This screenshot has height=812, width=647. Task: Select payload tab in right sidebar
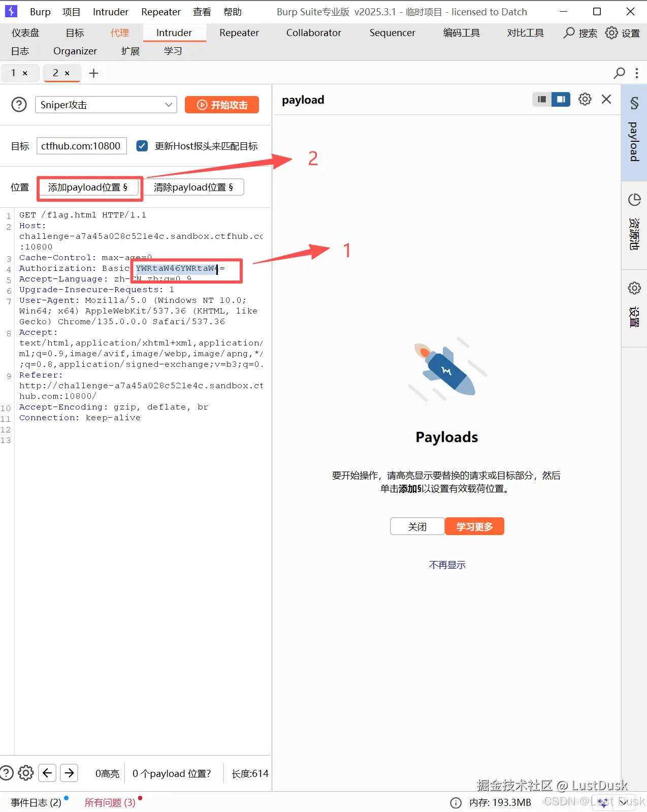coord(634,132)
